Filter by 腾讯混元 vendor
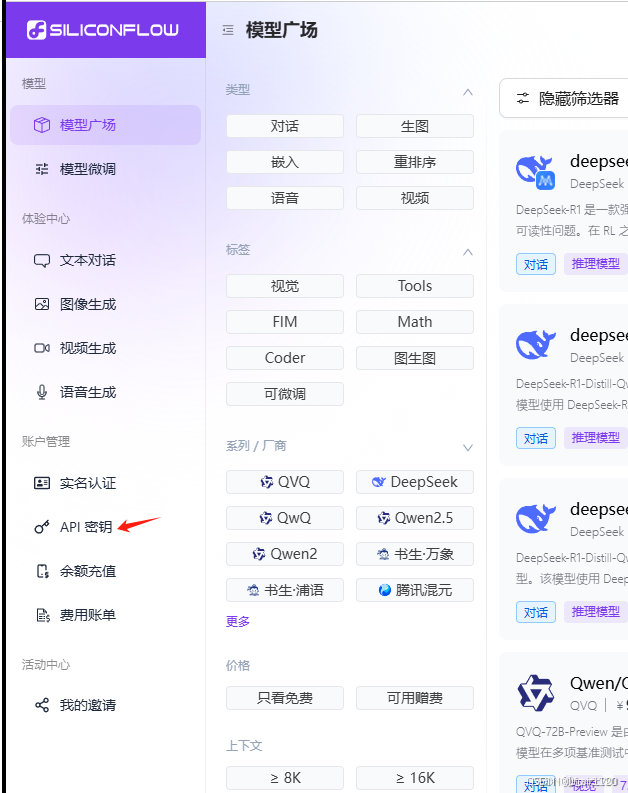This screenshot has height=793, width=628. click(x=415, y=589)
